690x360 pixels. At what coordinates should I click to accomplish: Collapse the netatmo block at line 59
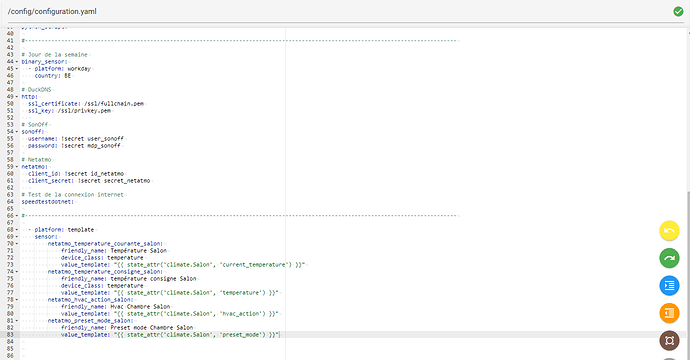[17, 167]
